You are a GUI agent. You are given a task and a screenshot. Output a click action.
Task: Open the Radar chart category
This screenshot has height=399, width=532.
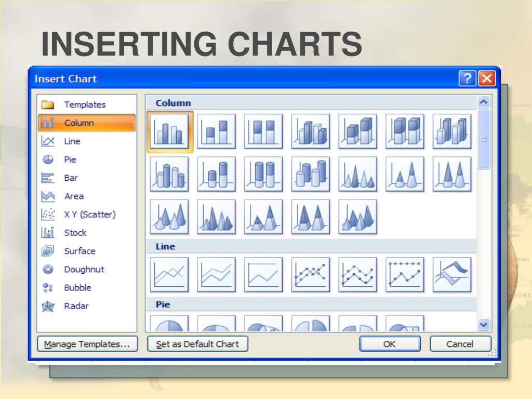click(x=87, y=306)
